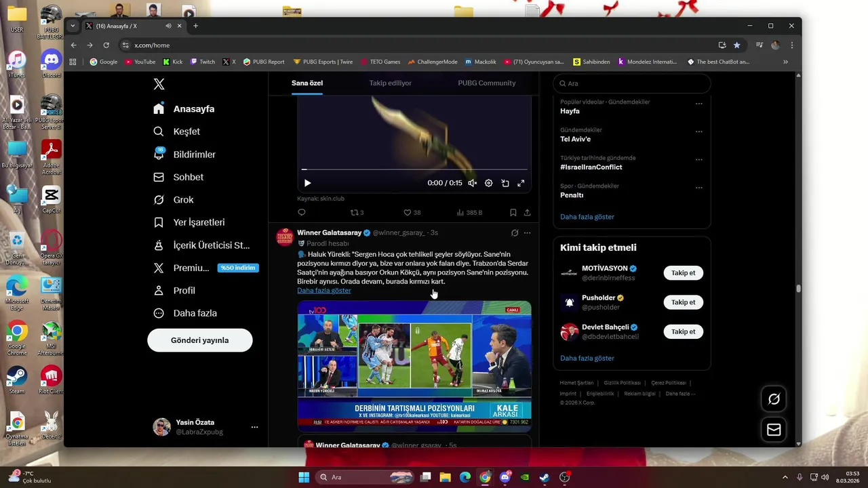Open Sahibinden bookmark

pos(591,62)
